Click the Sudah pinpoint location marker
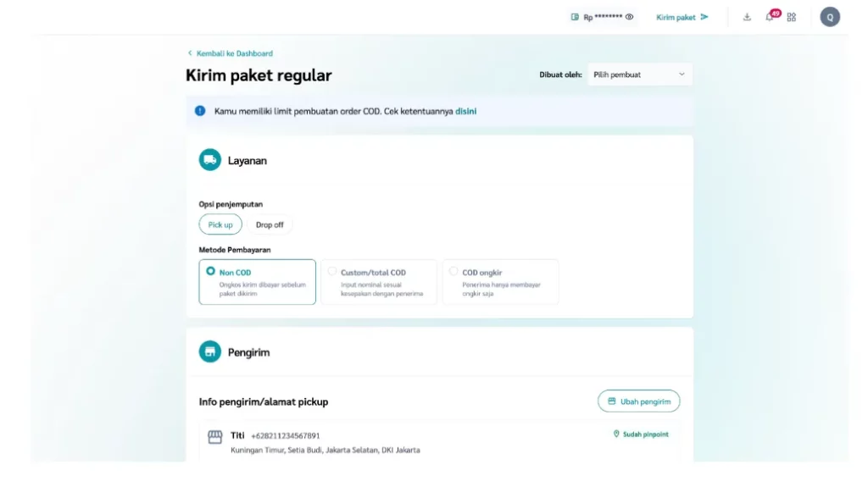Image resolution: width=868 pixels, height=481 pixels. point(616,434)
